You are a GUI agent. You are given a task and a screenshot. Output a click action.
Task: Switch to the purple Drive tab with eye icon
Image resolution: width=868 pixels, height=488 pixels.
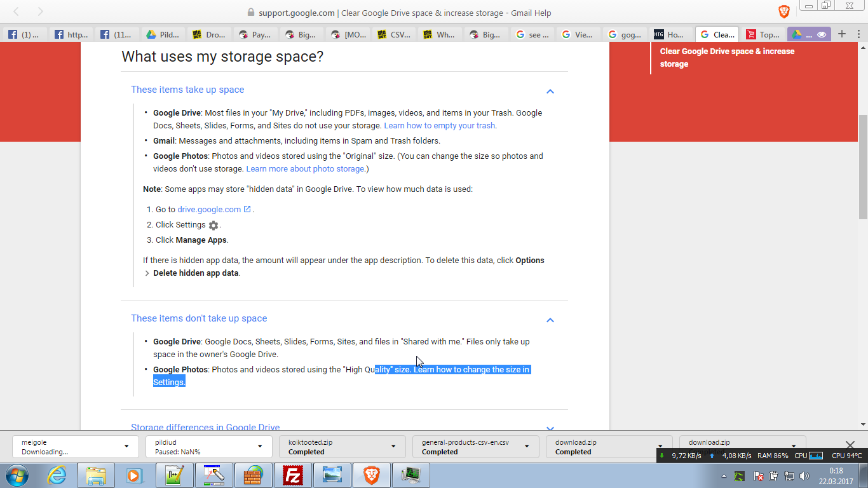(808, 34)
